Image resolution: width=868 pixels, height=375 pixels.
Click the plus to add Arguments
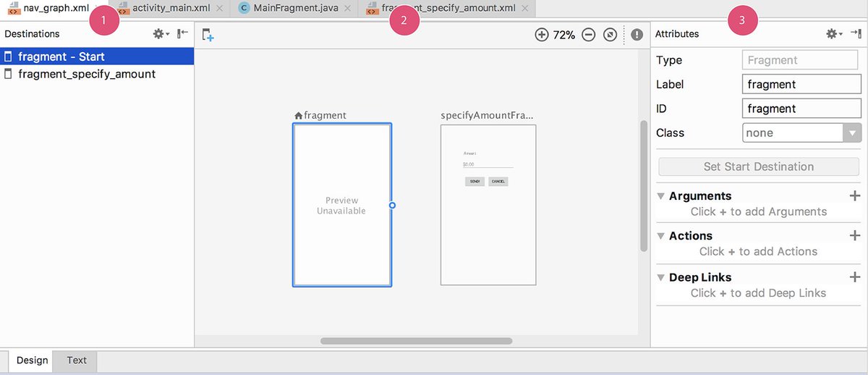(855, 196)
